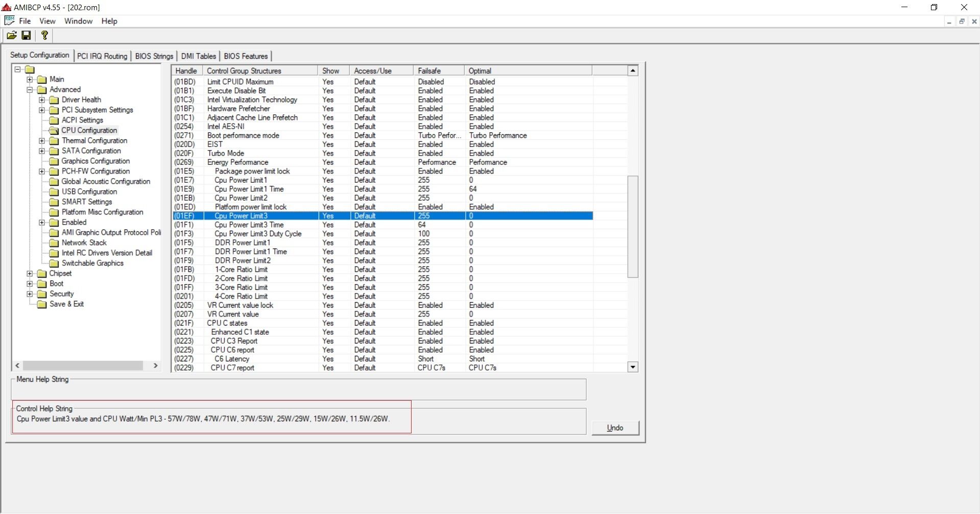Image resolution: width=980 pixels, height=514 pixels.
Task: Expand the Boot tree node
Action: point(30,283)
